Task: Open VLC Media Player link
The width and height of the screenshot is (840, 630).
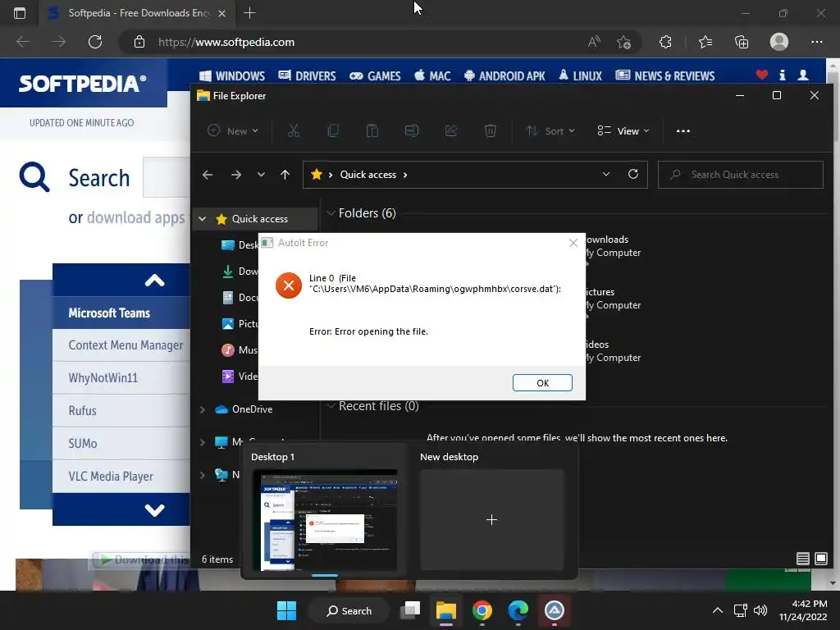Action: click(111, 477)
